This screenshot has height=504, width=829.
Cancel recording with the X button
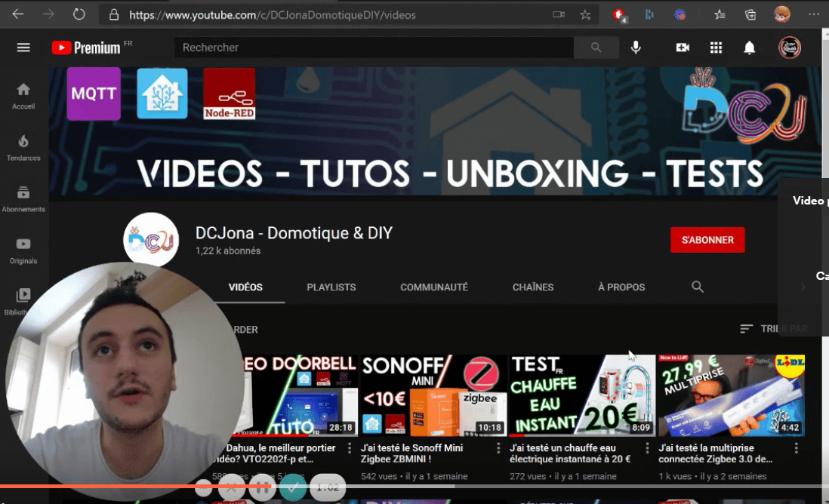pos(232,487)
